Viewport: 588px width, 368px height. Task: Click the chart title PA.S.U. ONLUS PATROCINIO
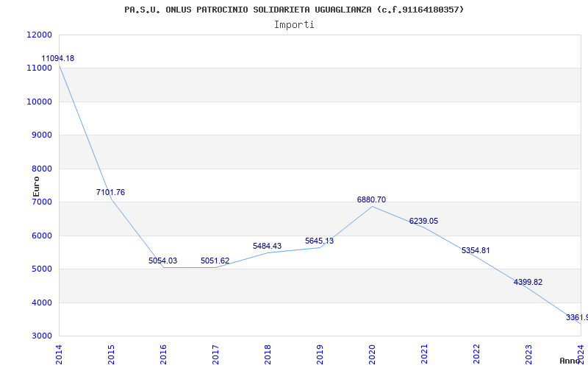click(294, 10)
